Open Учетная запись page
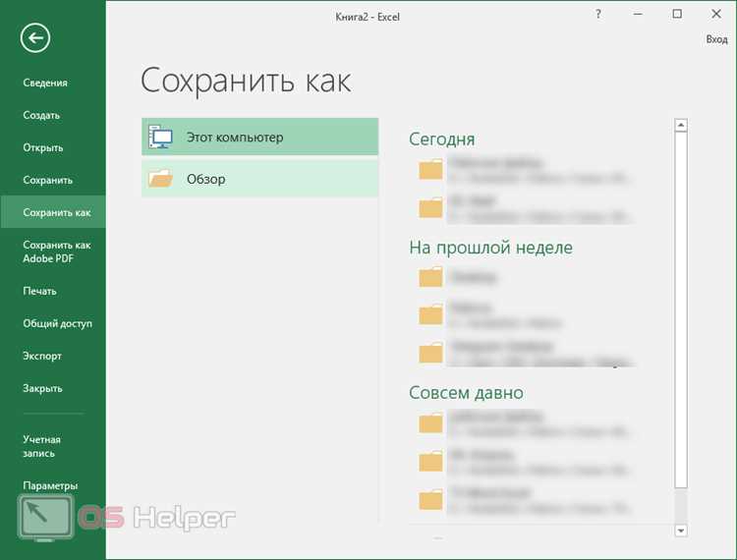737x560 pixels. 53,446
